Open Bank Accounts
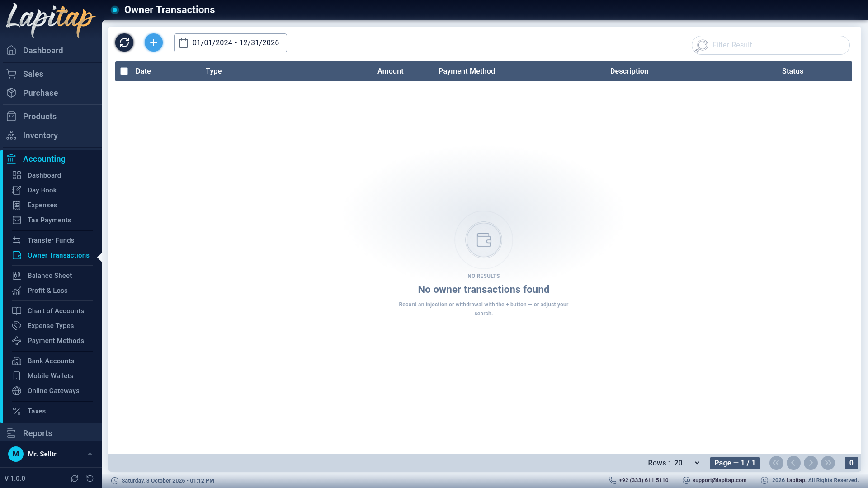This screenshot has width=868, height=488. click(52, 361)
